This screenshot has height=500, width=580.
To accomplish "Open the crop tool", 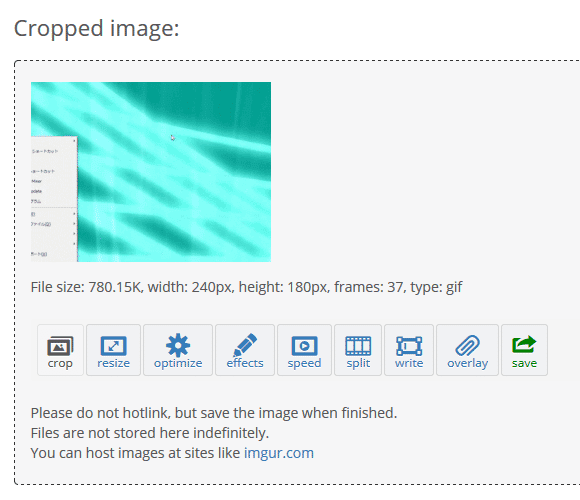I will point(60,350).
